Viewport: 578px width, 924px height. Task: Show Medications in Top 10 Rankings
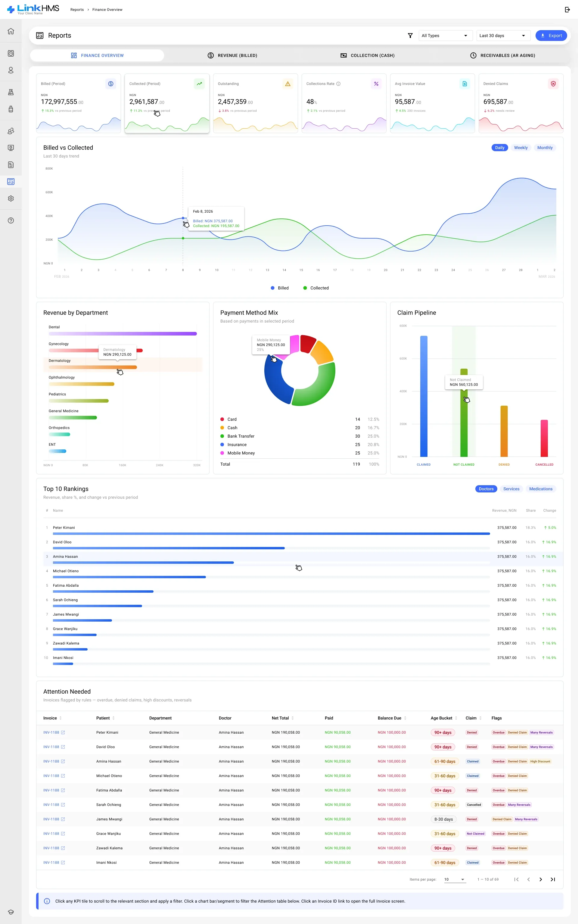pyautogui.click(x=541, y=489)
